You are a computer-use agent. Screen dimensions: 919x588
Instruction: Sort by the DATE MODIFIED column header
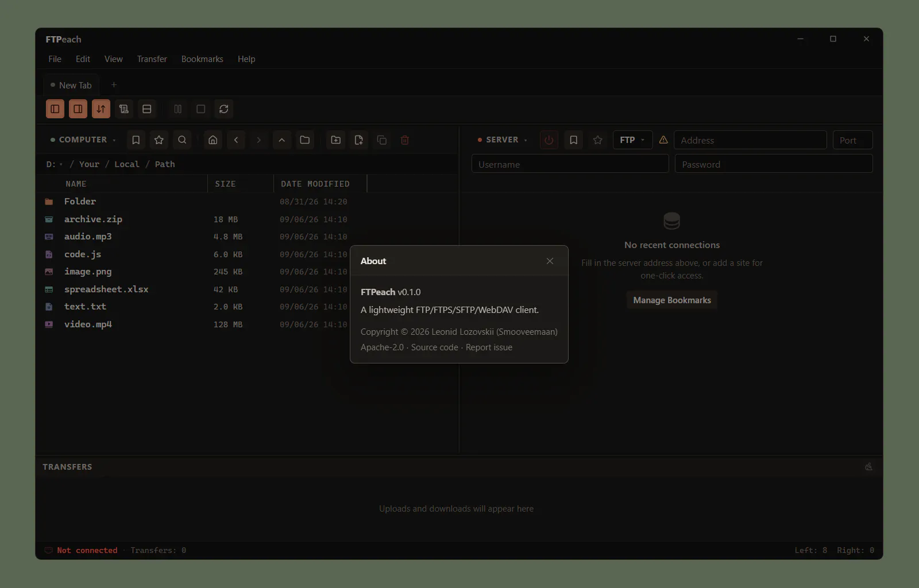coord(315,184)
